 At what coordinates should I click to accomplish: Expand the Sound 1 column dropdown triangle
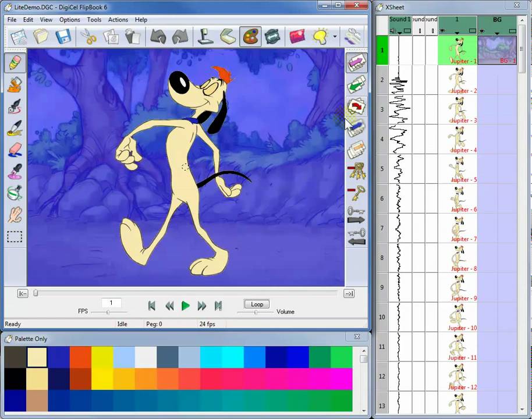400,33
